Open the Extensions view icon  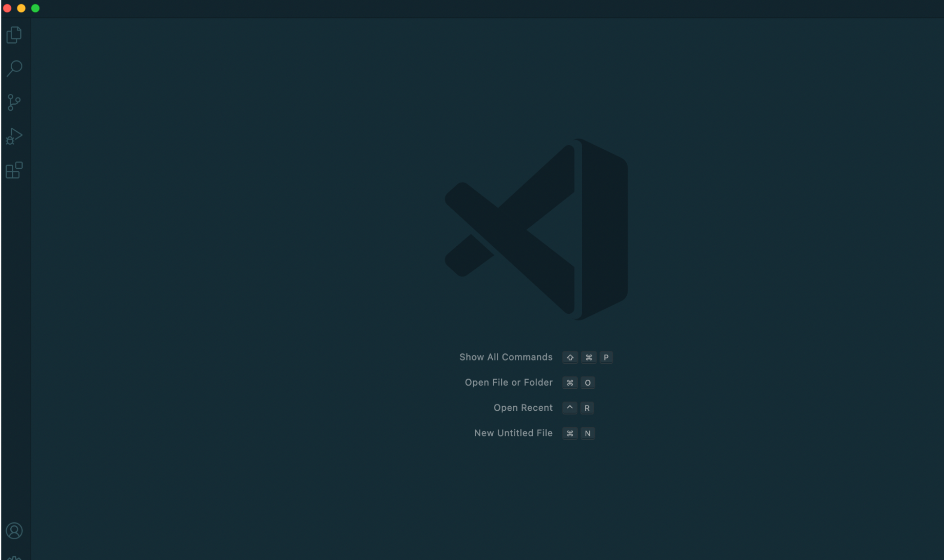pos(14,170)
